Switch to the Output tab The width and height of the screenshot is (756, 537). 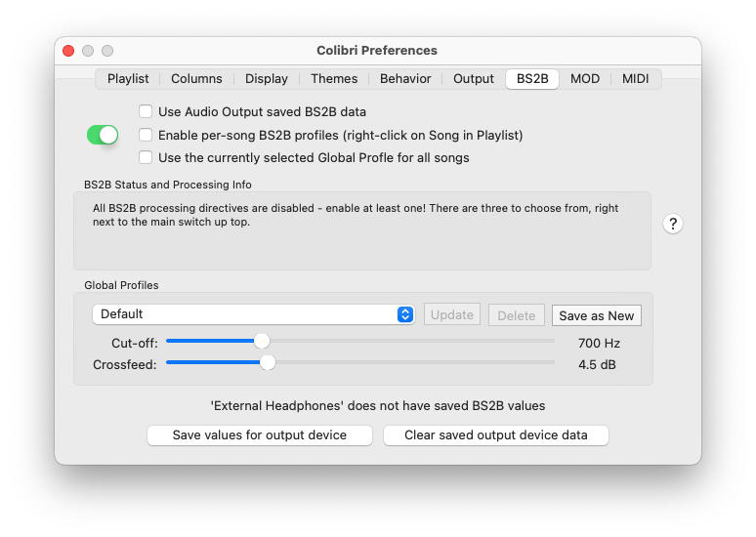pos(473,78)
